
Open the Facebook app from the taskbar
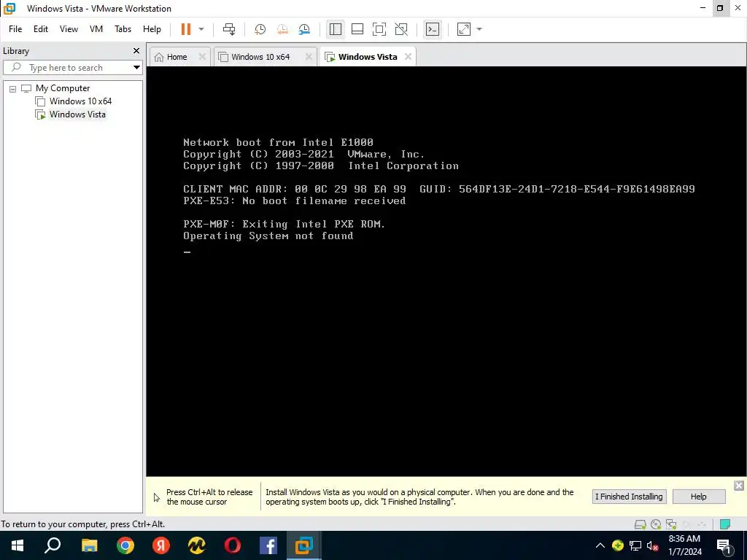tap(268, 545)
